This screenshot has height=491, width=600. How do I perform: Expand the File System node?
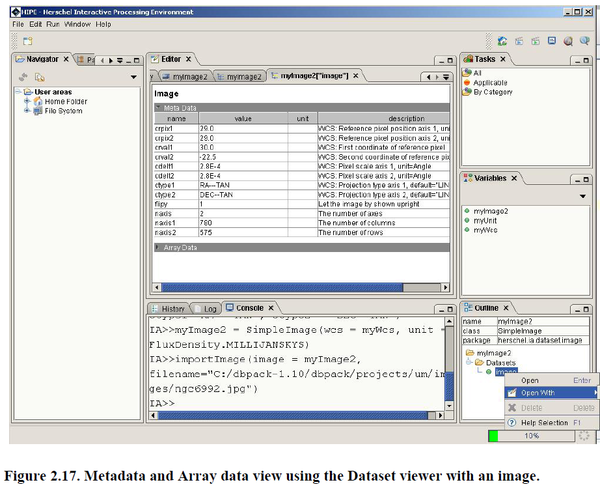tap(27, 111)
